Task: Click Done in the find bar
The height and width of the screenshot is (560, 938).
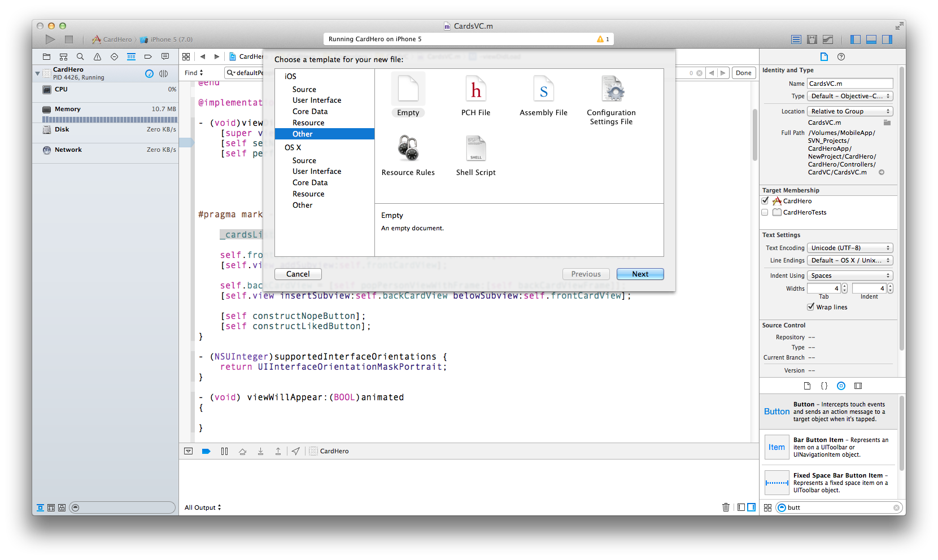Action: click(744, 73)
